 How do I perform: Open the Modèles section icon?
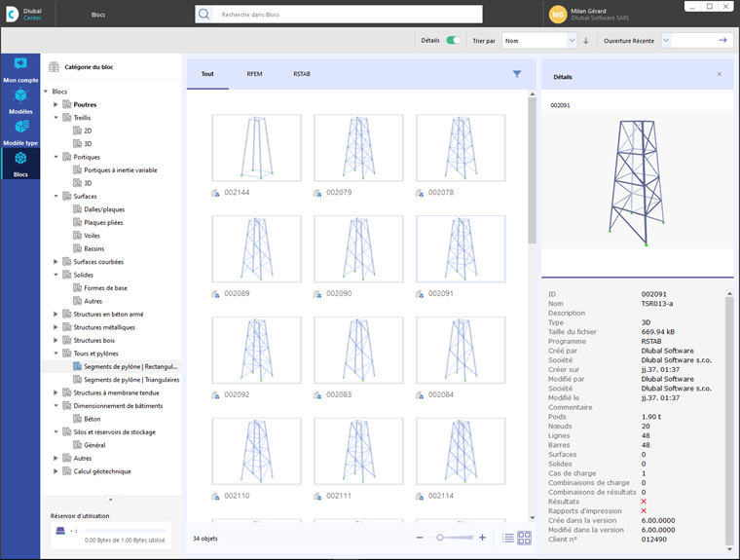(20, 96)
